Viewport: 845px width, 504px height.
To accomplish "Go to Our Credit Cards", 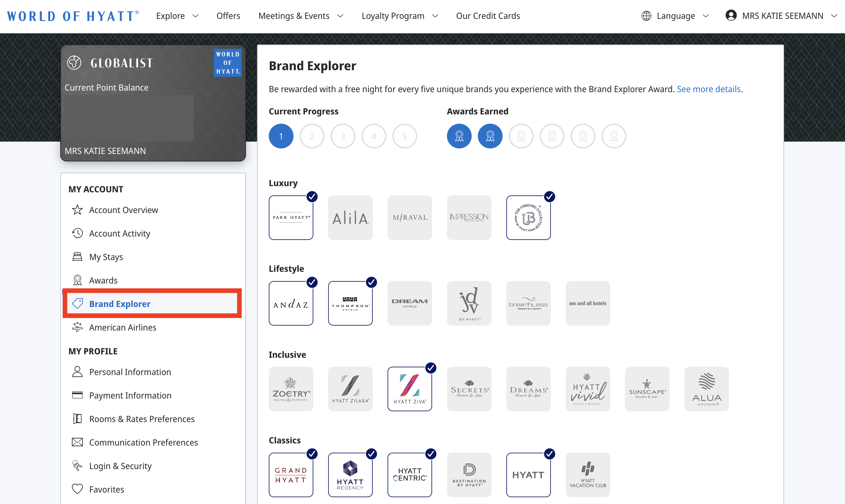I will click(488, 16).
